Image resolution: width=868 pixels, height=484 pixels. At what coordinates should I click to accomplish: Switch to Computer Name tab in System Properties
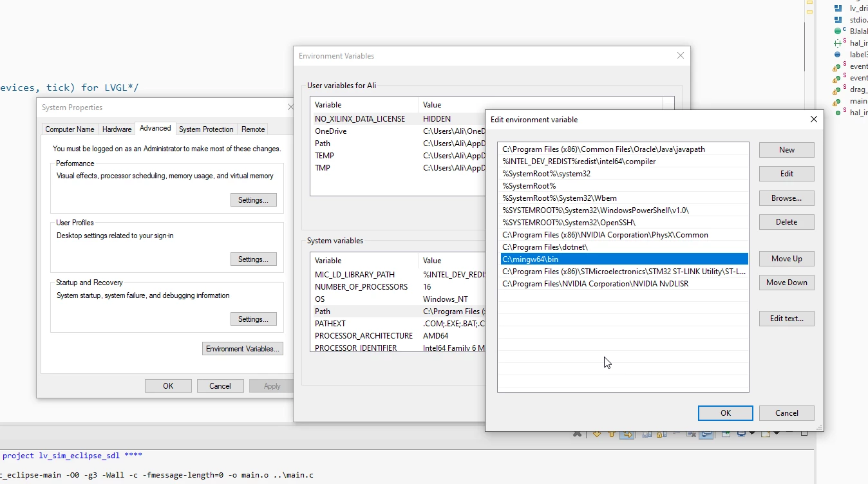pos(70,129)
